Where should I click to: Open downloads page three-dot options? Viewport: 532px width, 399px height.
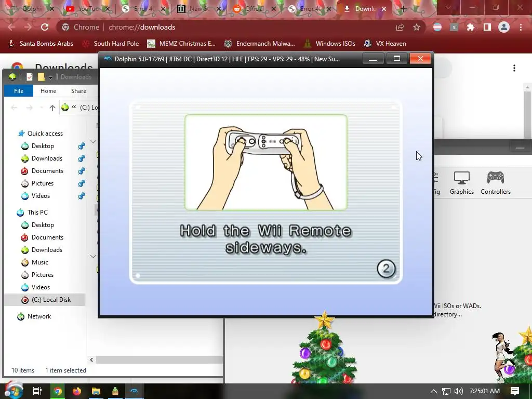click(514, 68)
